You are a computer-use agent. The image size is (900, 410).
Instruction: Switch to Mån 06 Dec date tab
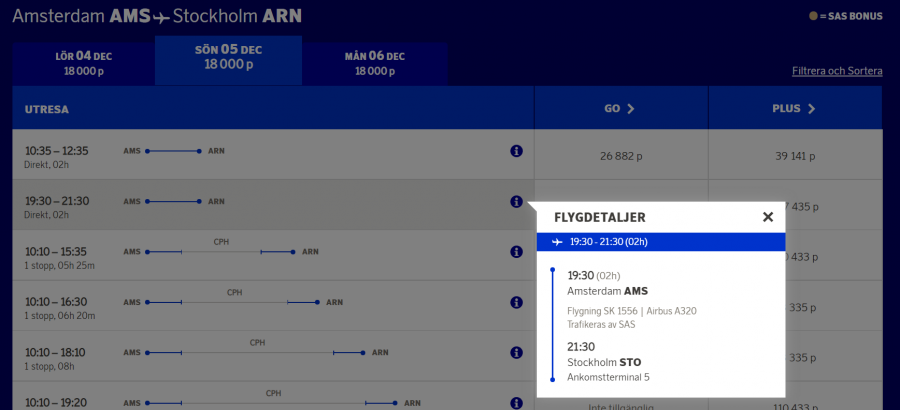375,63
